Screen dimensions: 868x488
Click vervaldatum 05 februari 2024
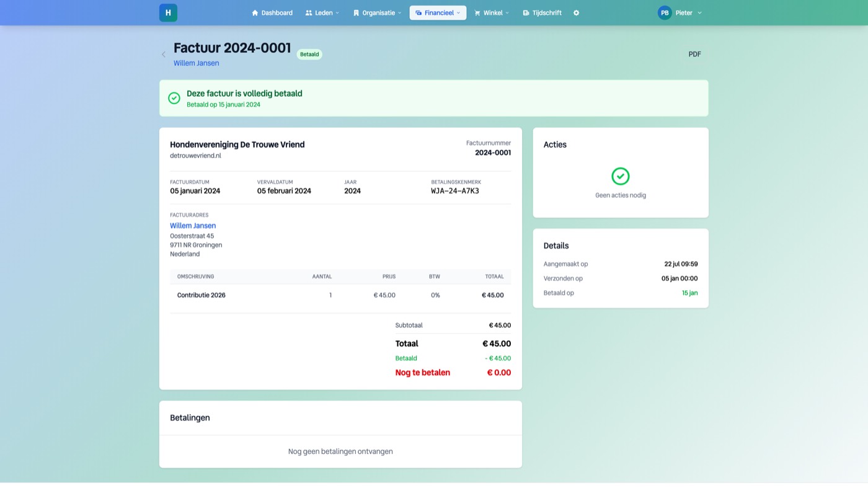(284, 191)
